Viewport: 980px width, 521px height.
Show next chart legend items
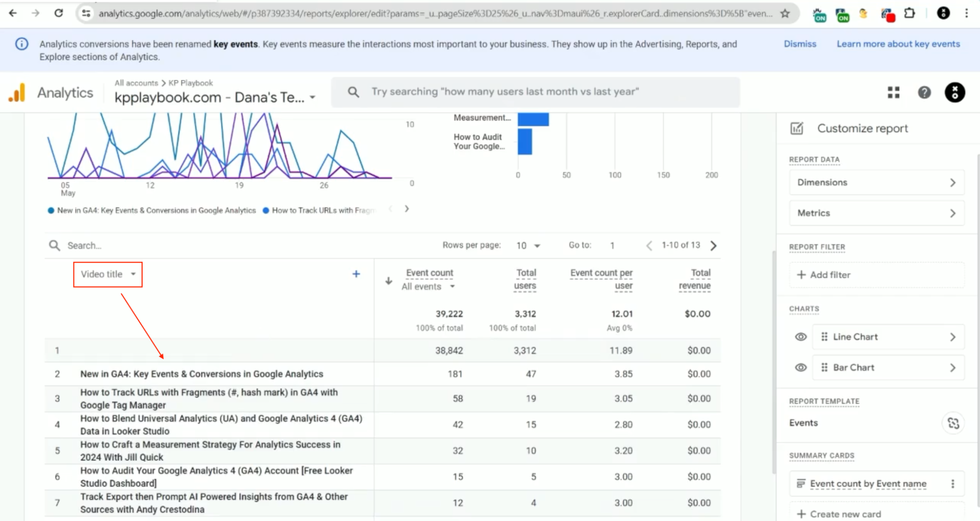coord(406,209)
